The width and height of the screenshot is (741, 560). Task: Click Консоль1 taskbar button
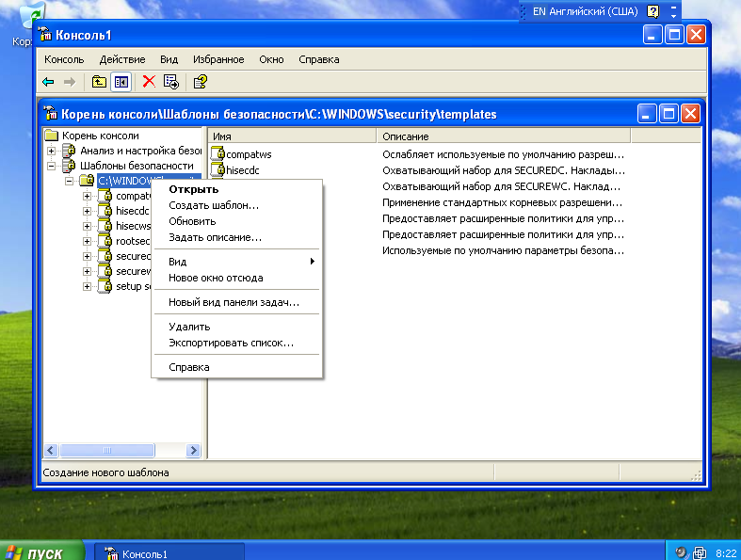click(169, 553)
